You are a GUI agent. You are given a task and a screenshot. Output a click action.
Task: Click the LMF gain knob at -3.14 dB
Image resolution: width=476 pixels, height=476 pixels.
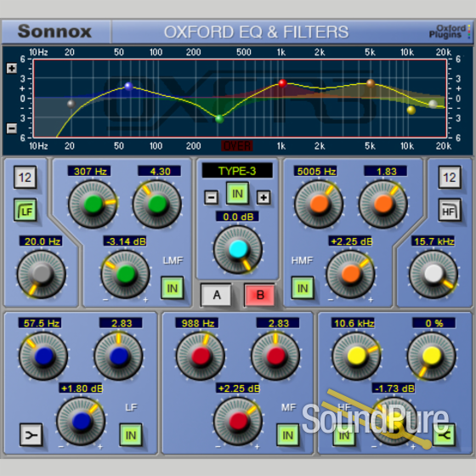click(x=126, y=274)
